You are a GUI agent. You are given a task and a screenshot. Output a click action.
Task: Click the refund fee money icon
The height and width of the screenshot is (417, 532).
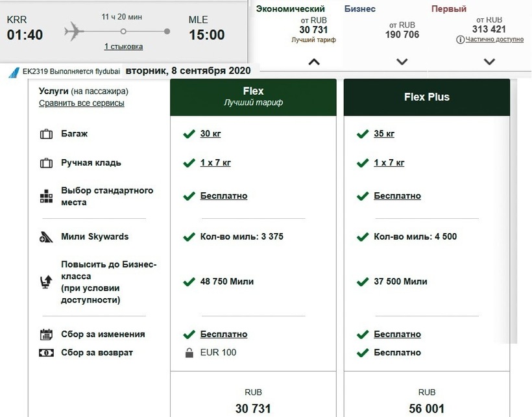46,353
